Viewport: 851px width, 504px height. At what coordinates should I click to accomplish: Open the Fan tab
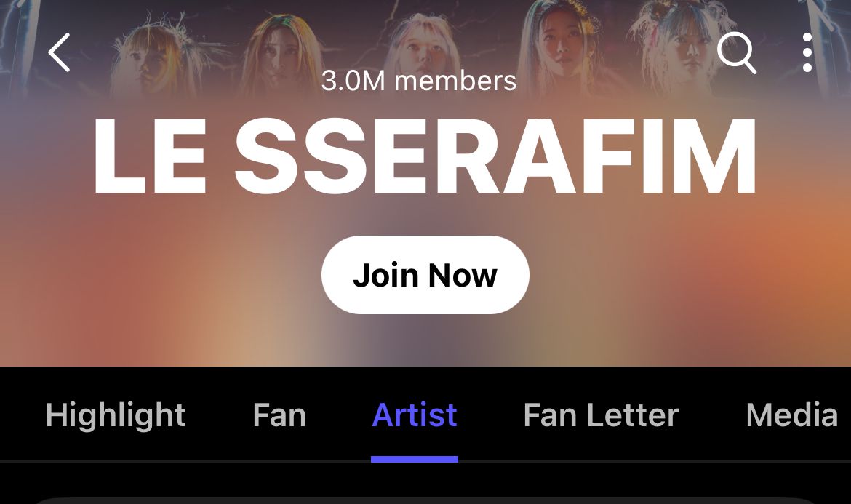(279, 415)
